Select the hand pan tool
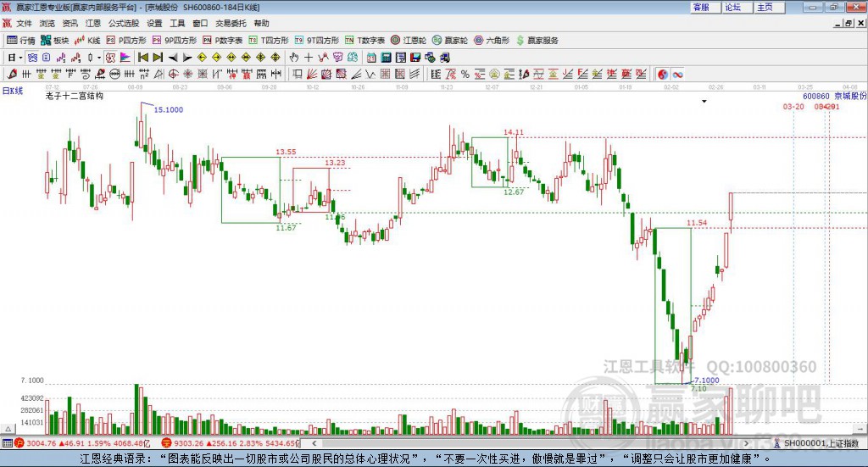The height and width of the screenshot is (467, 868). pyautogui.click(x=294, y=58)
